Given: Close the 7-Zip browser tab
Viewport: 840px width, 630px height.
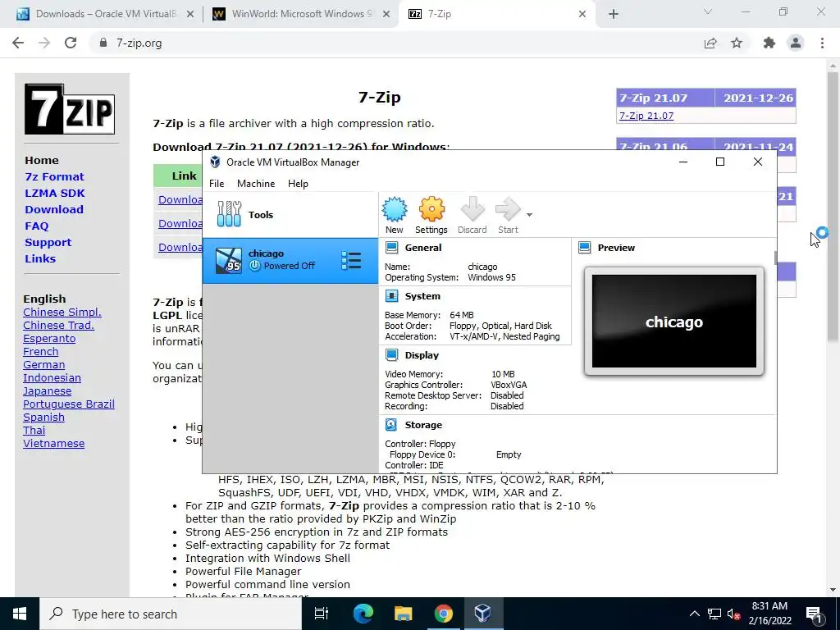Looking at the screenshot, I should [582, 14].
